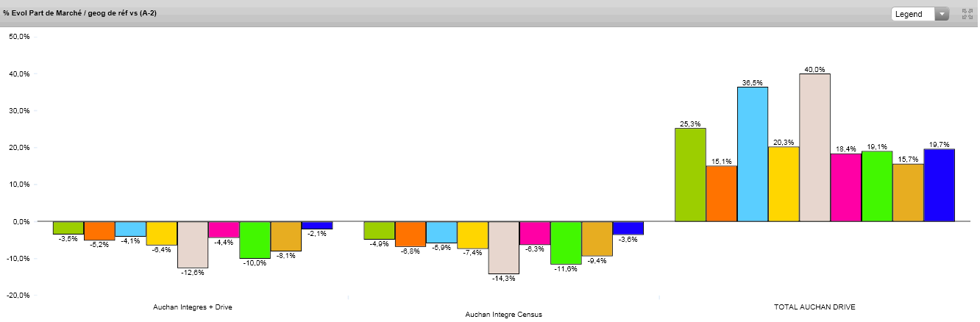
Task: Click the -12,6% data value label
Action: point(193,273)
